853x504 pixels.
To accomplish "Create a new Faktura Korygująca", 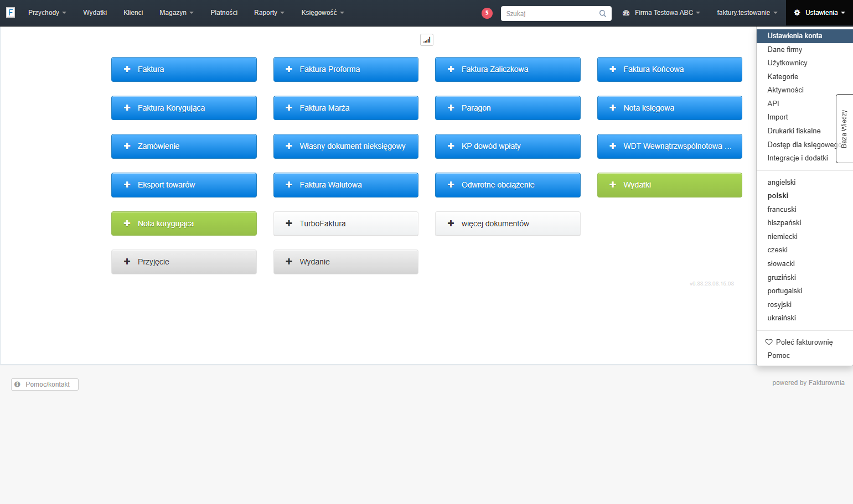I will [184, 108].
